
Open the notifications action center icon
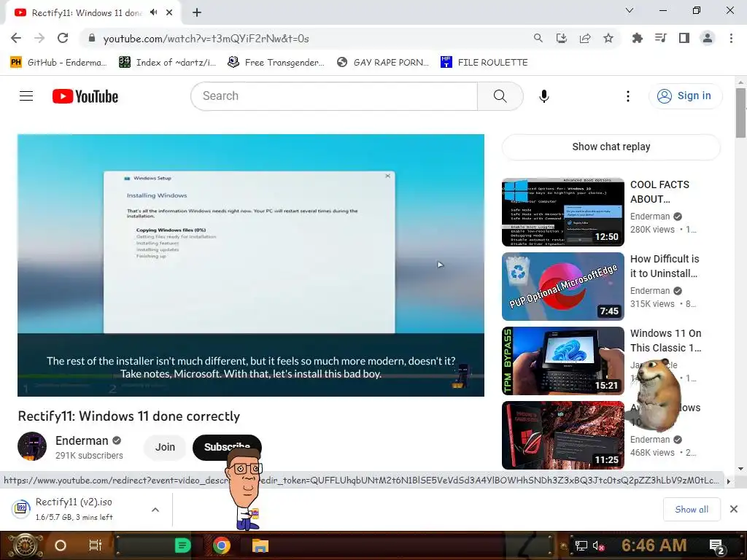(717, 545)
